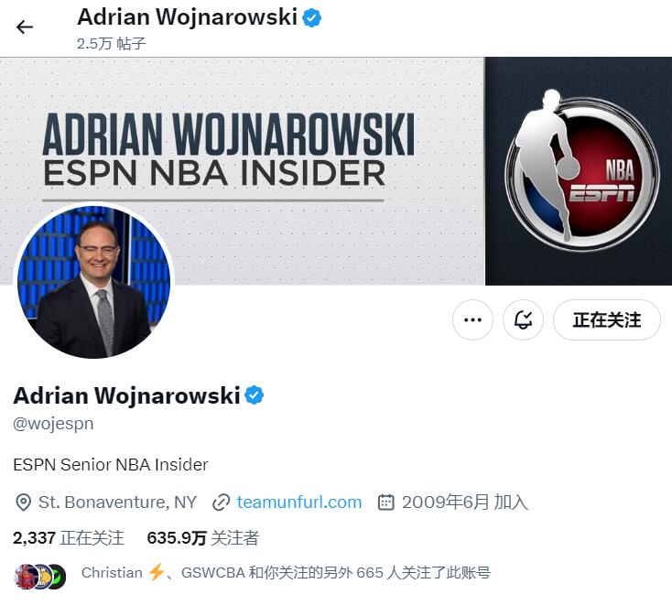Toggle the notification bell for this account
The image size is (672, 616).
click(x=523, y=320)
